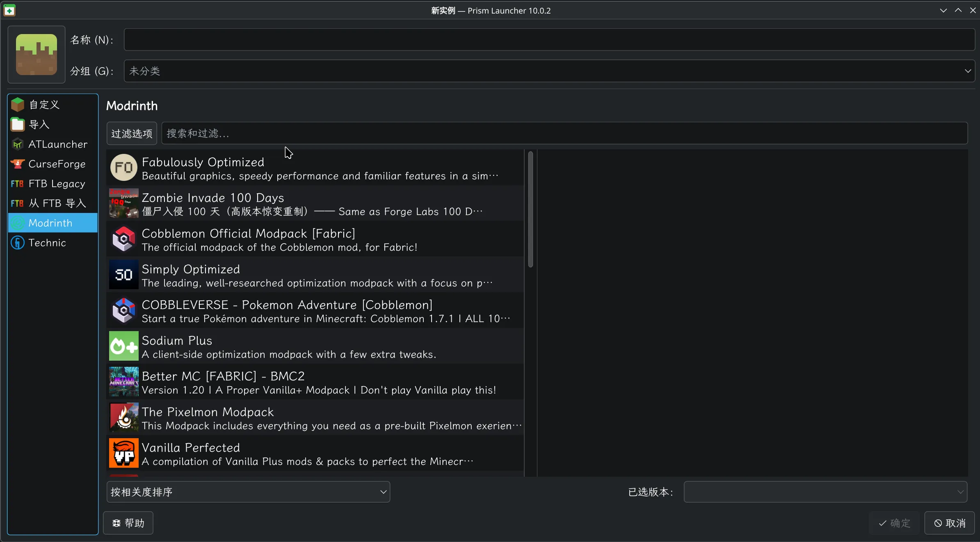Viewport: 980px width, 542px height.
Task: Select Better MC [FABRIC] - BMC2 text
Action: [223, 376]
